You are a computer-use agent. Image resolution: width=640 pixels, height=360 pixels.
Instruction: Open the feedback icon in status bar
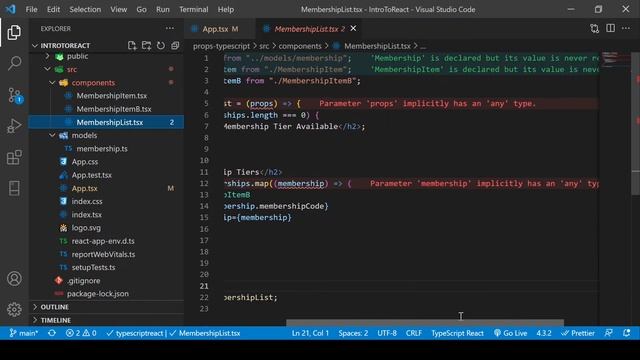point(609,333)
